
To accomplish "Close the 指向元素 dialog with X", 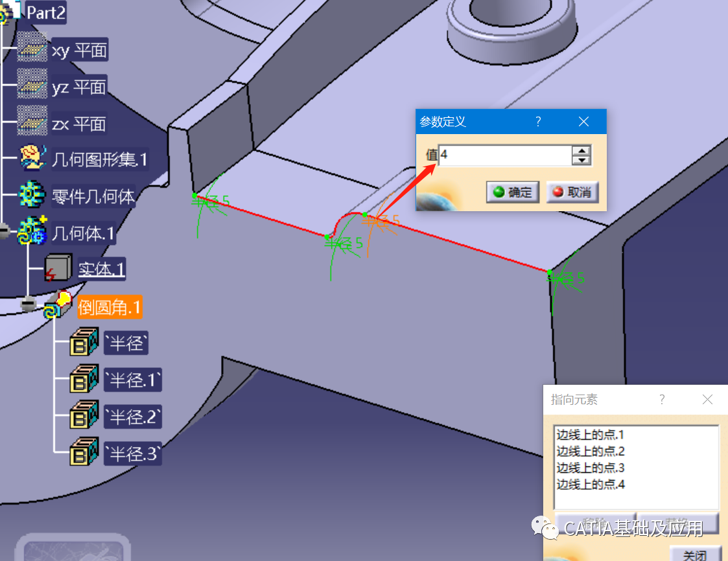I will [x=707, y=400].
